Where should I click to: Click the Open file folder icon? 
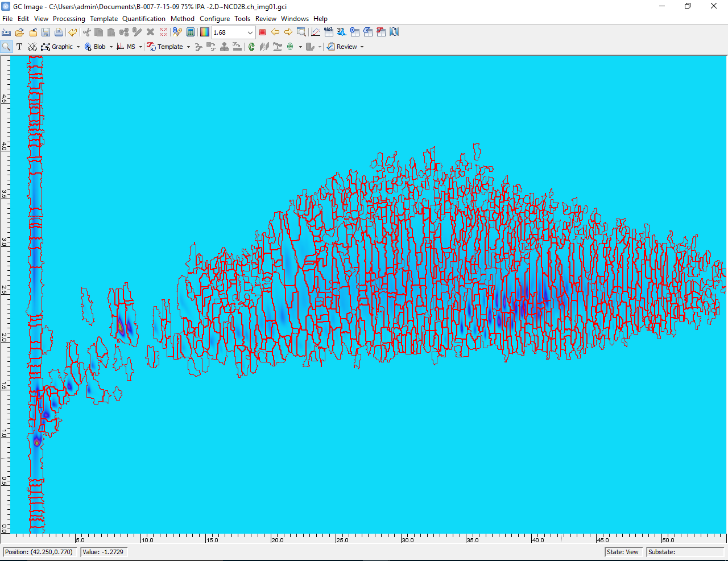pyautogui.click(x=20, y=32)
